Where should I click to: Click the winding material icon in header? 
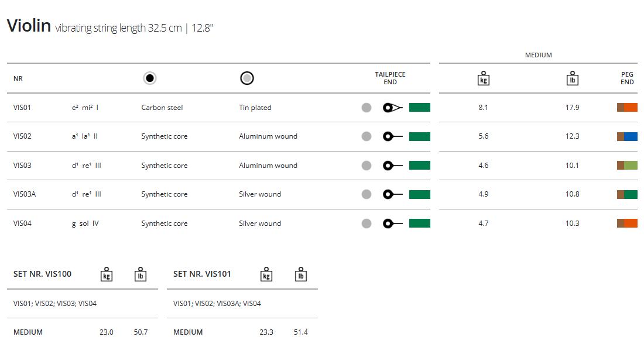[247, 78]
